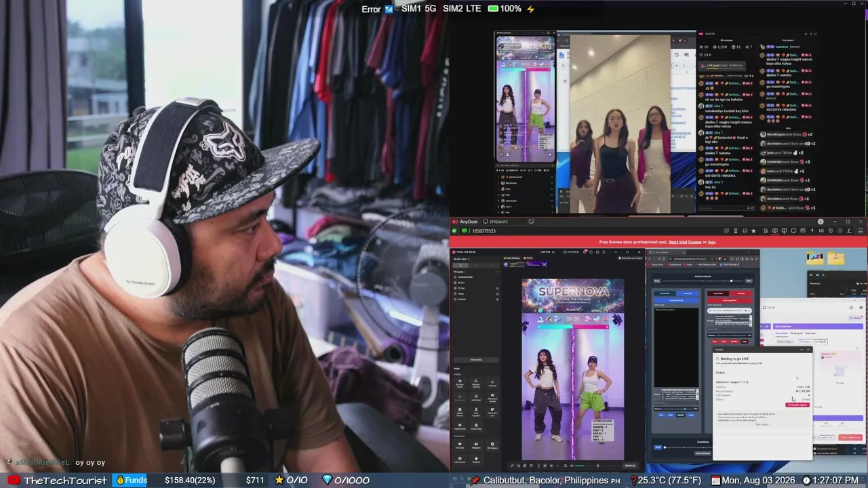This screenshot has width=868, height=488.
Task: Toggle the lock on the Camera source
Action: pos(497,299)
